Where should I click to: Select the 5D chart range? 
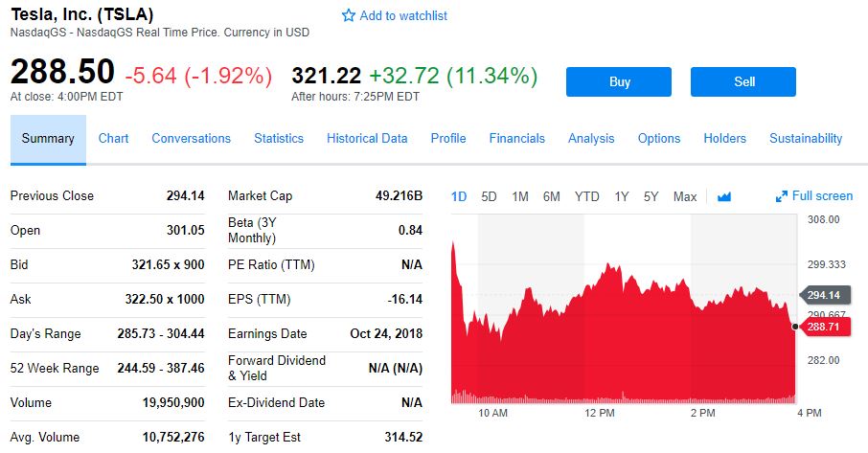tap(489, 197)
